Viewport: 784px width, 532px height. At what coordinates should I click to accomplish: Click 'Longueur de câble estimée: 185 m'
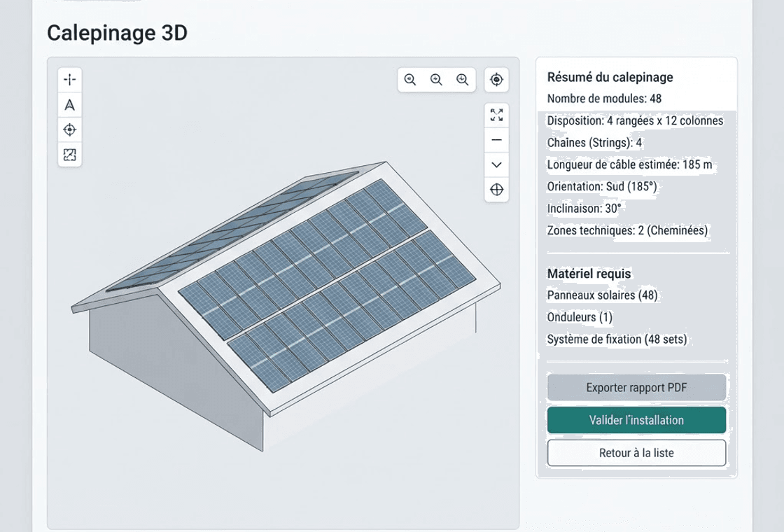[x=629, y=164]
